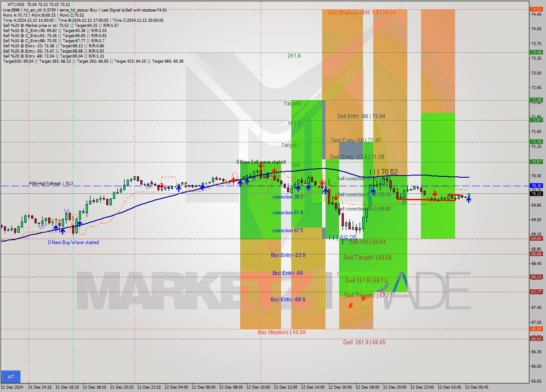Click the Sell Stoploss M15 74.51 label
The image size is (546, 392).
(362, 13)
